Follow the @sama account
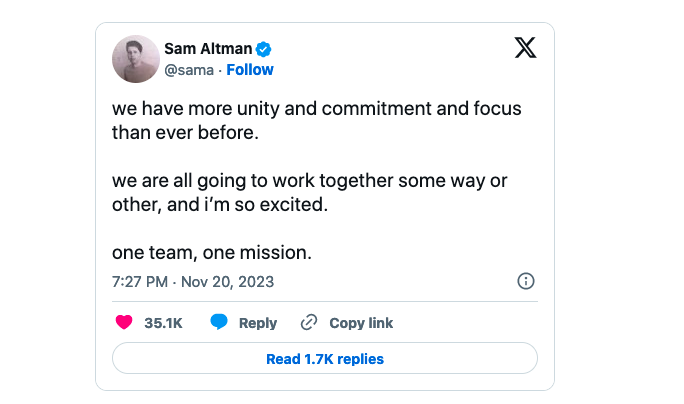This screenshot has height=404, width=684. [250, 70]
